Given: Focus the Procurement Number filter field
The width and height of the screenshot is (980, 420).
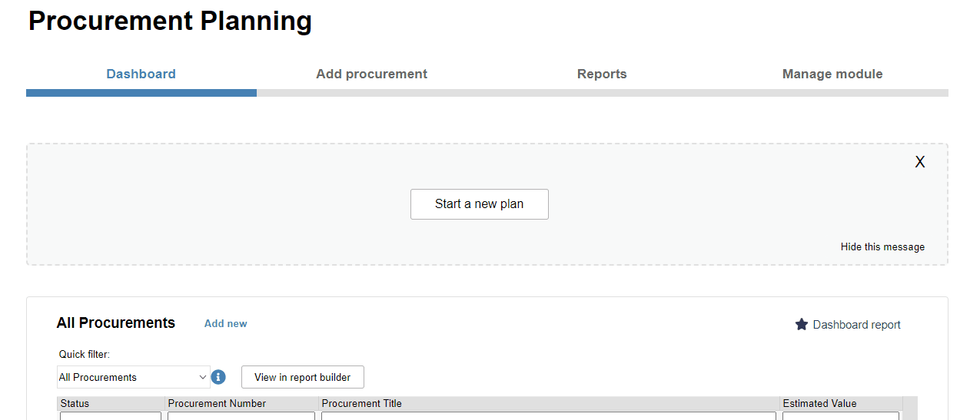Looking at the screenshot, I should coord(241,416).
